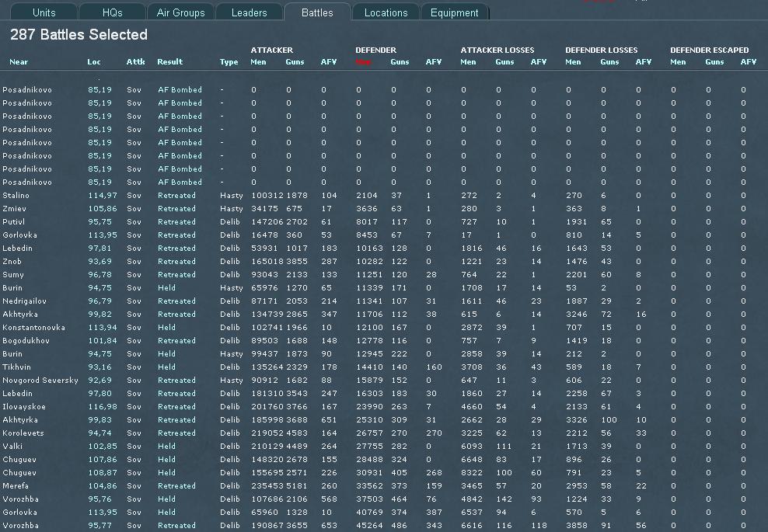Open location 95,77 for Vorozhba

pyautogui.click(x=100, y=526)
